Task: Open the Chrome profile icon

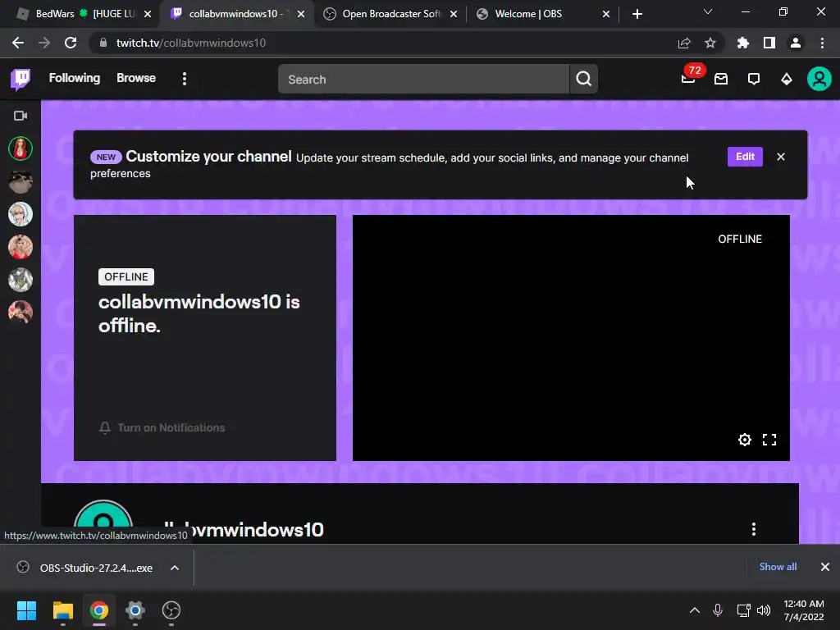Action: click(796, 43)
